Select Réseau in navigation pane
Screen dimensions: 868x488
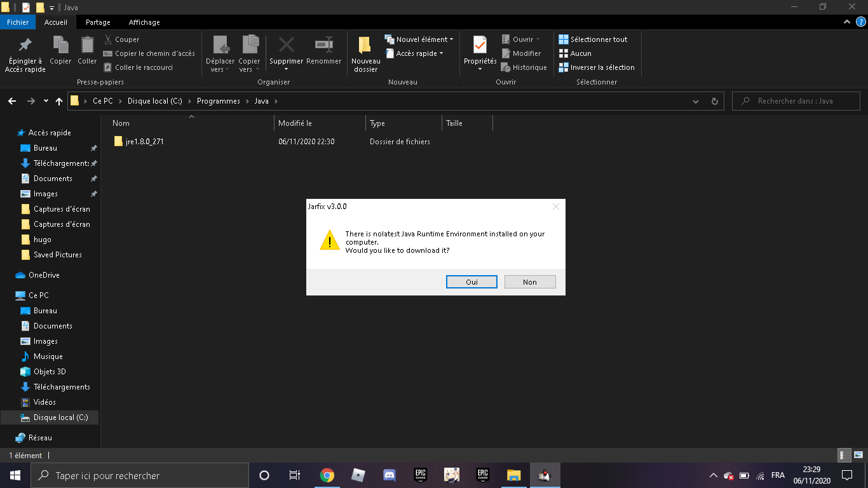point(40,438)
